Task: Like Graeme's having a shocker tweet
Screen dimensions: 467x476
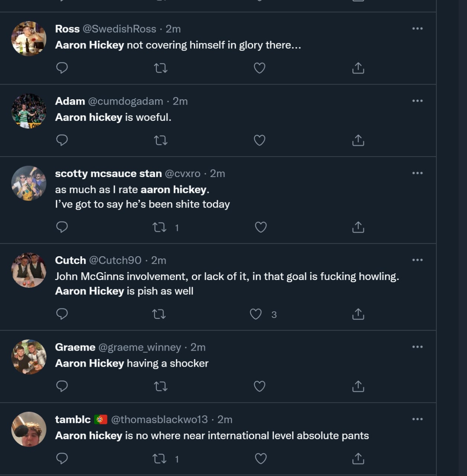Action: coord(260,386)
